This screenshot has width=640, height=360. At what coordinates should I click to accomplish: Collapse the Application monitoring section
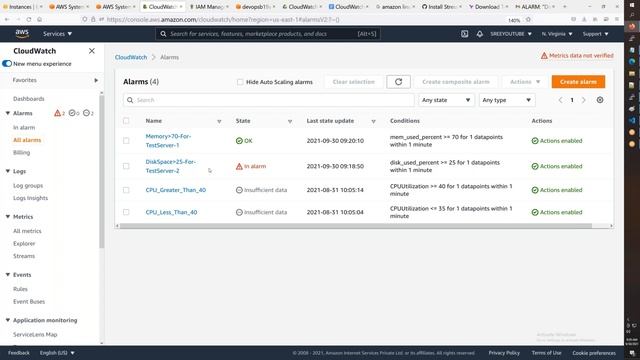pos(8,320)
